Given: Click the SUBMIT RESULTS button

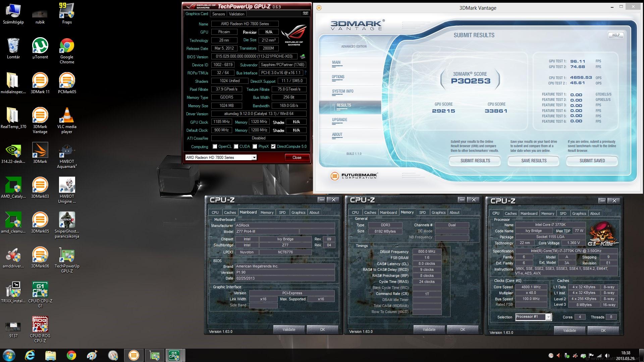Looking at the screenshot, I should tap(475, 161).
